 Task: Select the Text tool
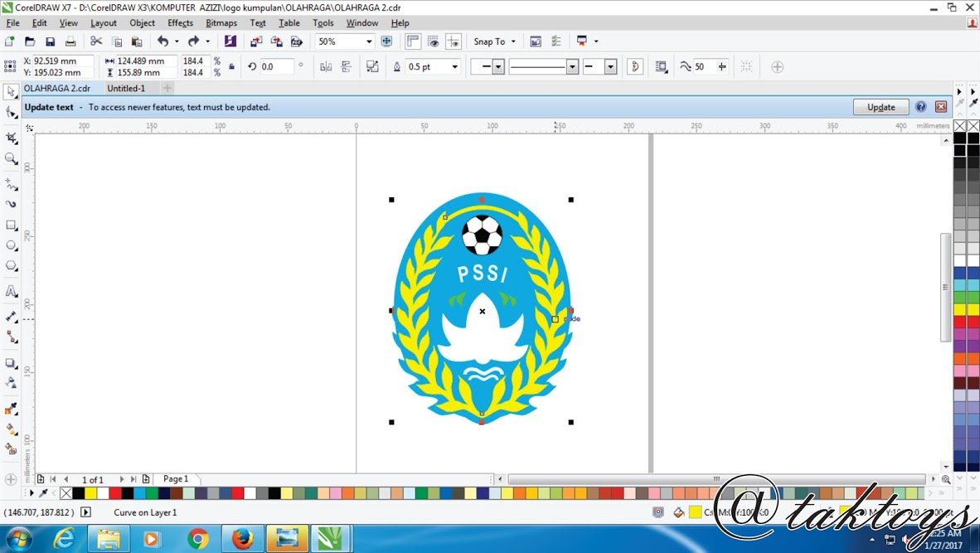(11, 292)
